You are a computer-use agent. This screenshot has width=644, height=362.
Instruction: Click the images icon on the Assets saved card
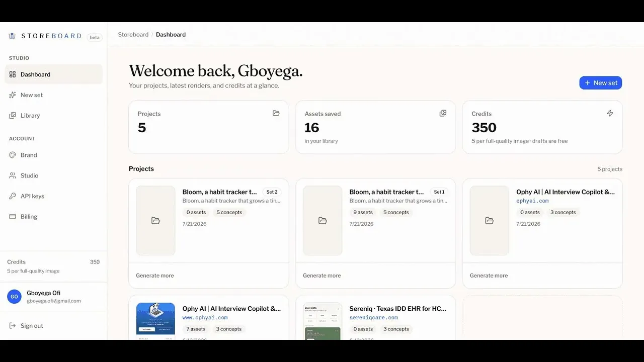(443, 113)
